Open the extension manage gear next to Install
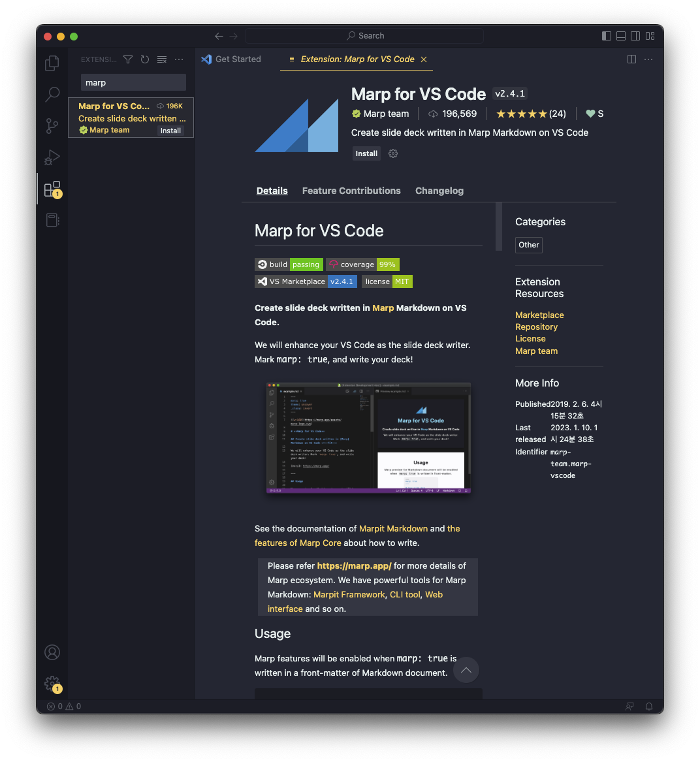700x762 pixels. coord(393,153)
